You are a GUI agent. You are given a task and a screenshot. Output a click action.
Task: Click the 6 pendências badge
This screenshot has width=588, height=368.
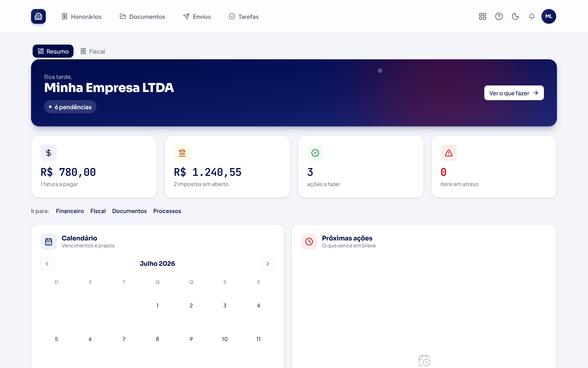(x=70, y=107)
